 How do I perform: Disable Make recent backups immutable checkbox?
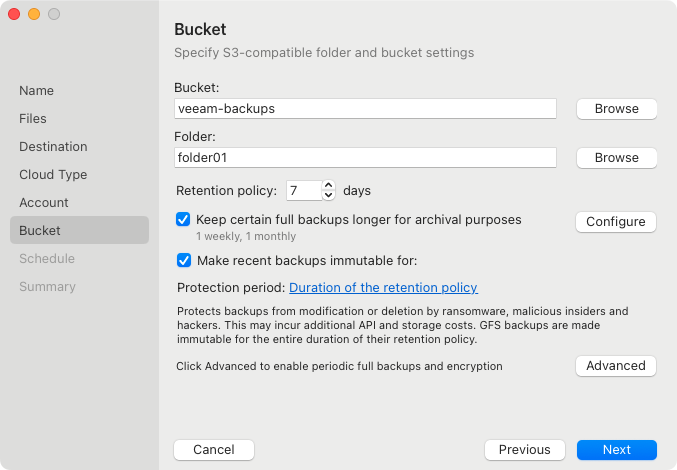(183, 260)
